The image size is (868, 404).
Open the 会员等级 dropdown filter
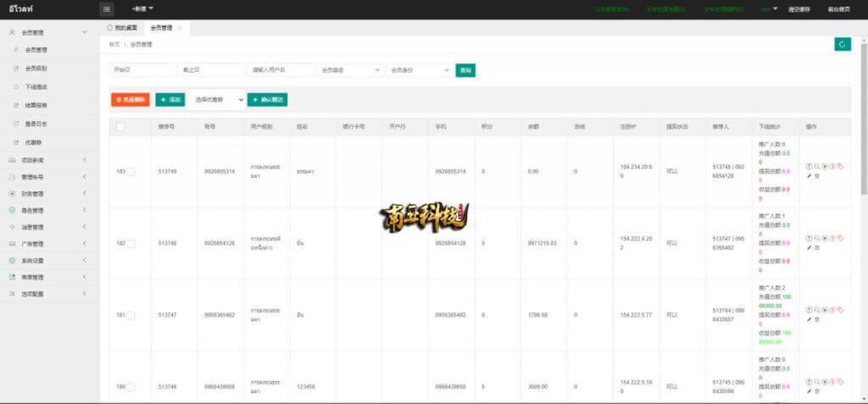(349, 70)
